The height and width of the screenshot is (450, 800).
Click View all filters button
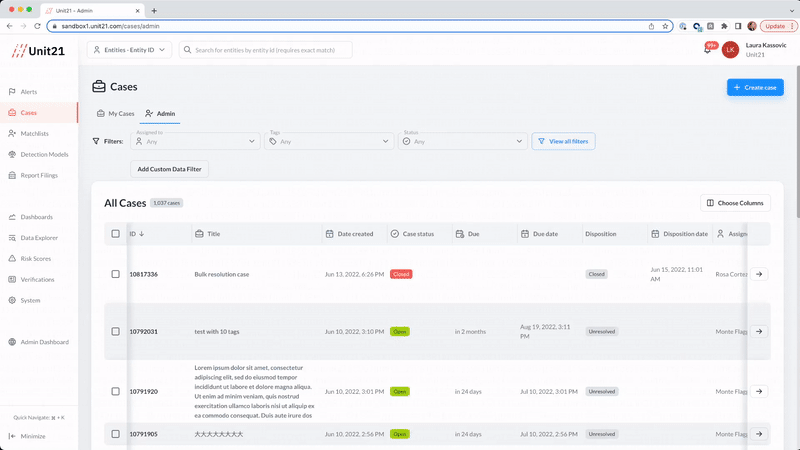pos(563,141)
